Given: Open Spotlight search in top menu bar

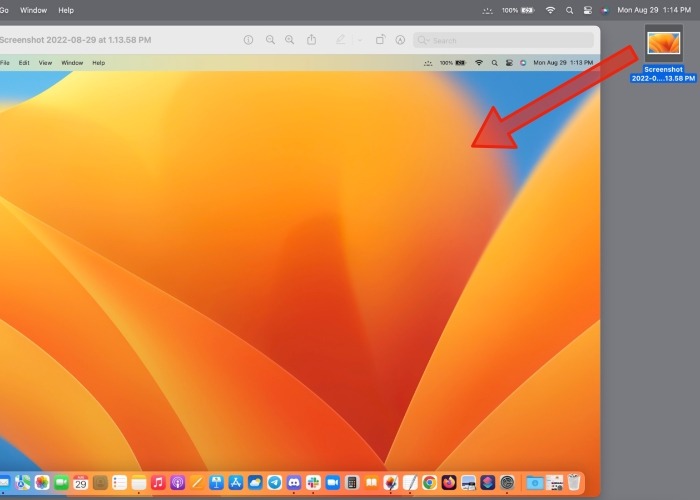Looking at the screenshot, I should (569, 10).
